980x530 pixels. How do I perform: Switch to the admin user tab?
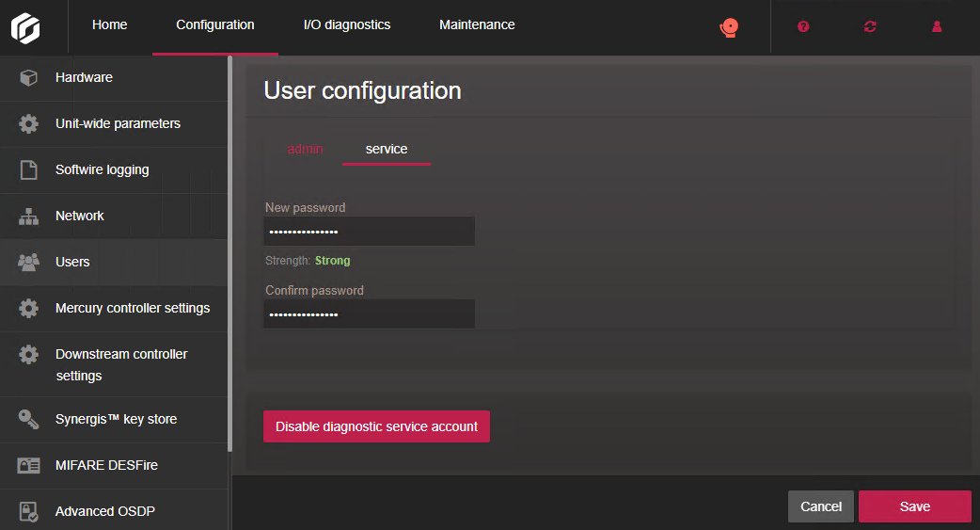point(305,149)
